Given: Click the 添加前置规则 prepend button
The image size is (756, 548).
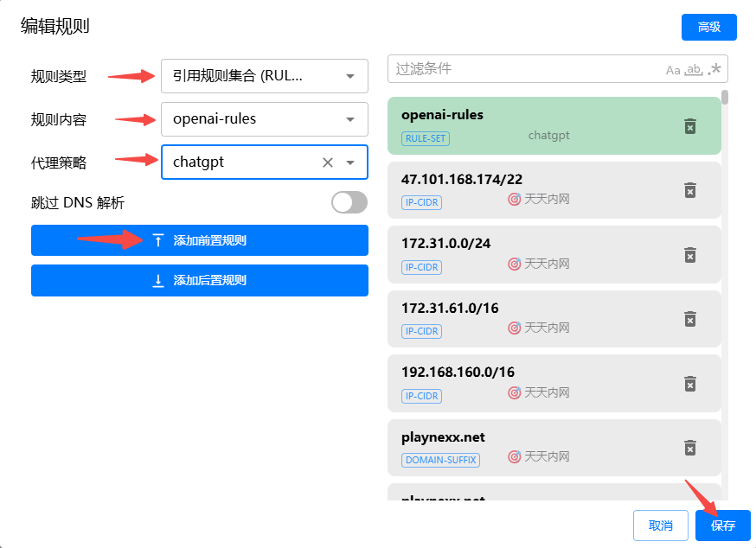Looking at the screenshot, I should click(x=200, y=240).
